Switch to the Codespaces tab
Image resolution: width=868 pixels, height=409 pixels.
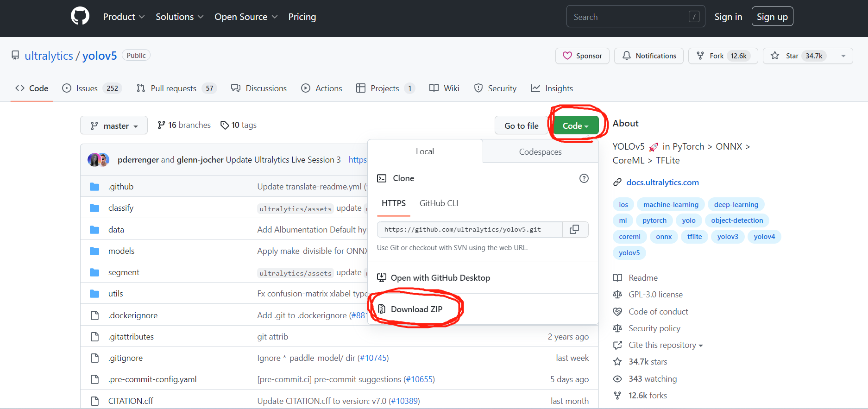541,151
